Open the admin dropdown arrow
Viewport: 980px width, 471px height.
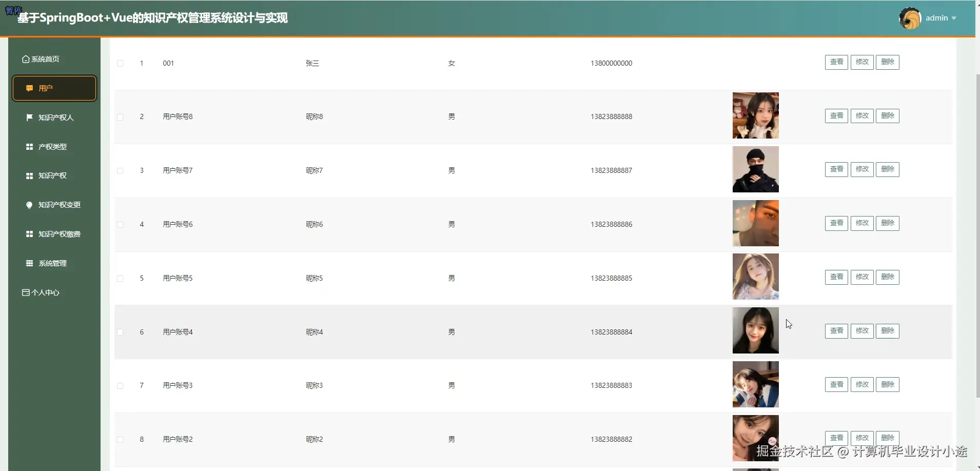click(954, 18)
